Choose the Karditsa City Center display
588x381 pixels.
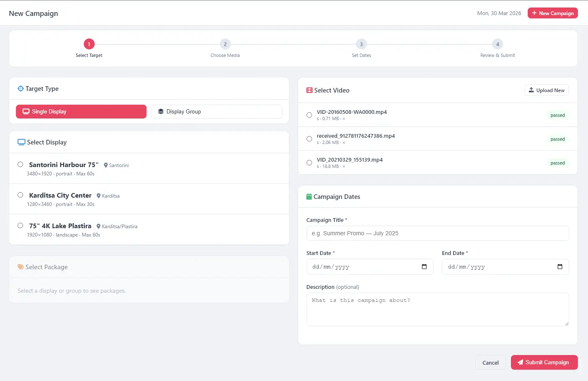point(20,195)
